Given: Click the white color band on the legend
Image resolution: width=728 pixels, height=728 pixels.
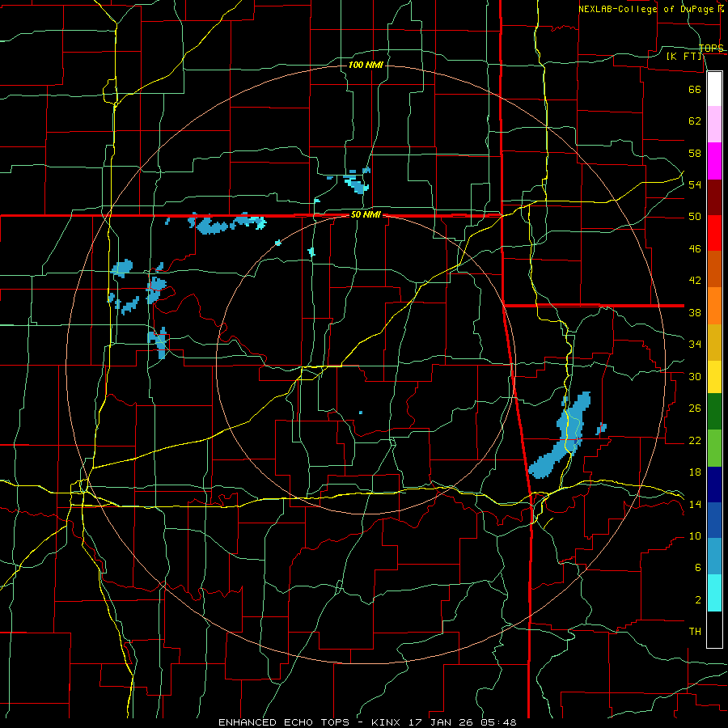Looking at the screenshot, I should (714, 89).
